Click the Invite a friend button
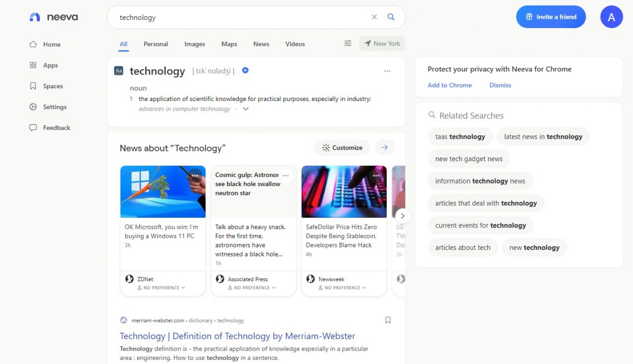The height and width of the screenshot is (364, 633). tap(551, 17)
